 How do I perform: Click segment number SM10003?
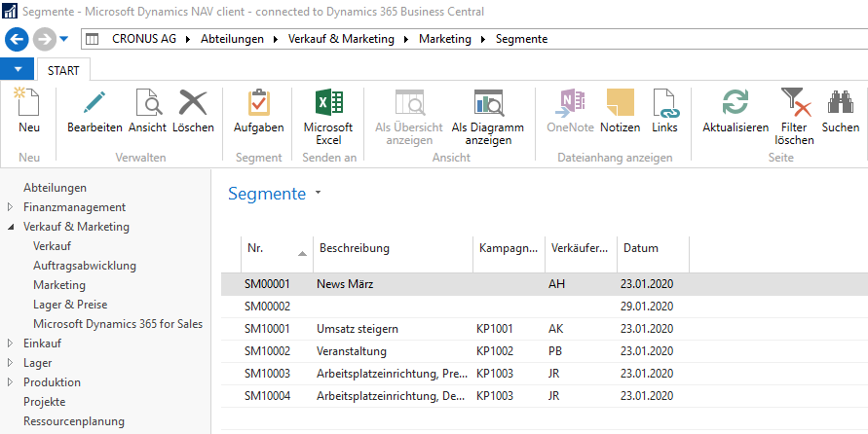[267, 374]
